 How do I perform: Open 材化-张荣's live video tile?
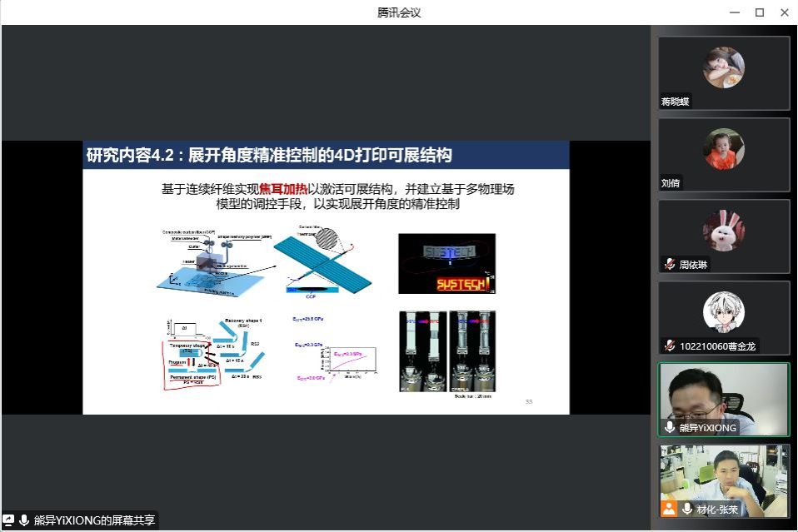[723, 475]
